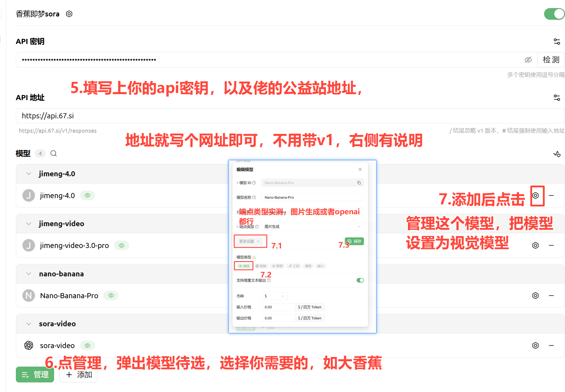565x392 pixels.
Task: Click the model count badge 4
Action: [40, 154]
